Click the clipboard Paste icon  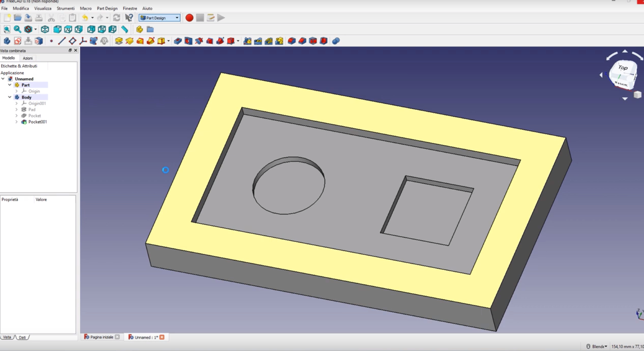73,18
